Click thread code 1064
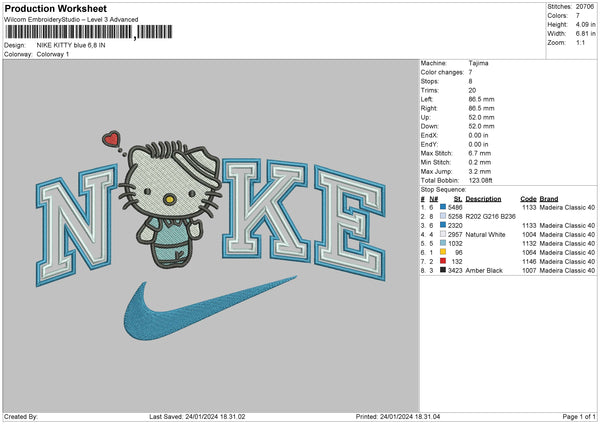Viewport: 600px width, 424px height. point(529,252)
